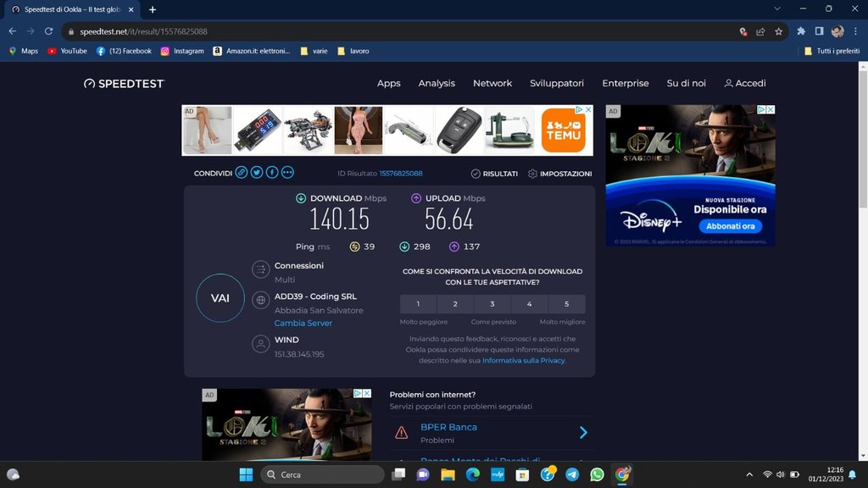Open the Apps menu
The height and width of the screenshot is (488, 868).
pos(388,83)
